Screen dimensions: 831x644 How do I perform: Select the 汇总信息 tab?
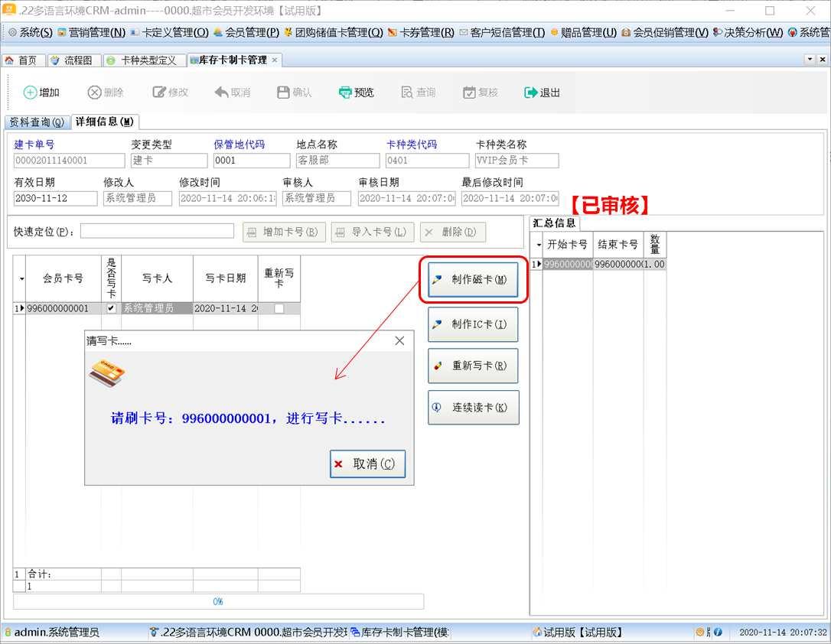pos(554,223)
